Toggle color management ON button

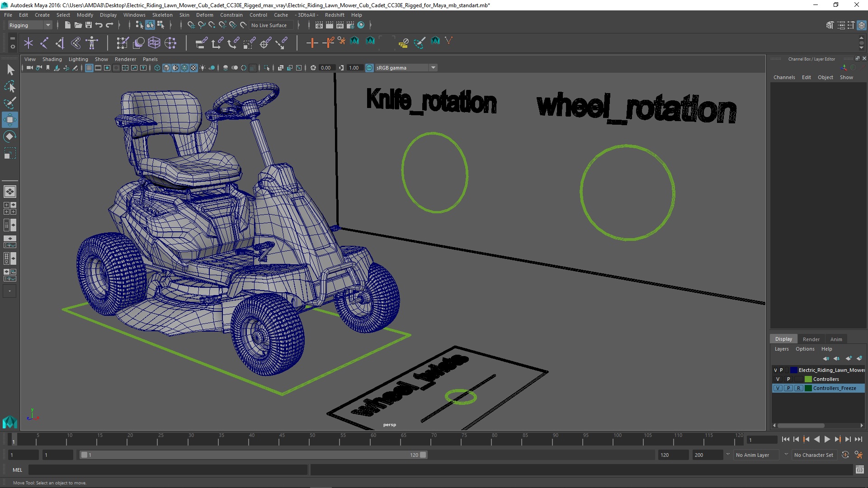(369, 68)
